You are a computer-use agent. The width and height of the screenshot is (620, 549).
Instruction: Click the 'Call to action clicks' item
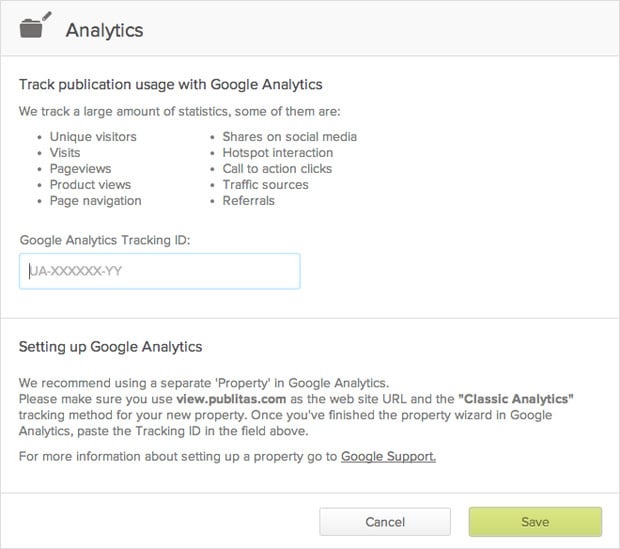pos(277,168)
